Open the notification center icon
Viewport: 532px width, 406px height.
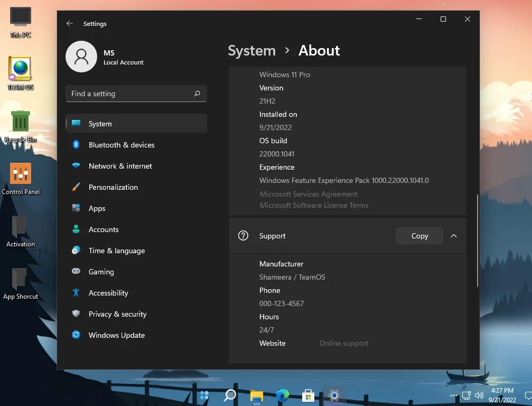528,395
